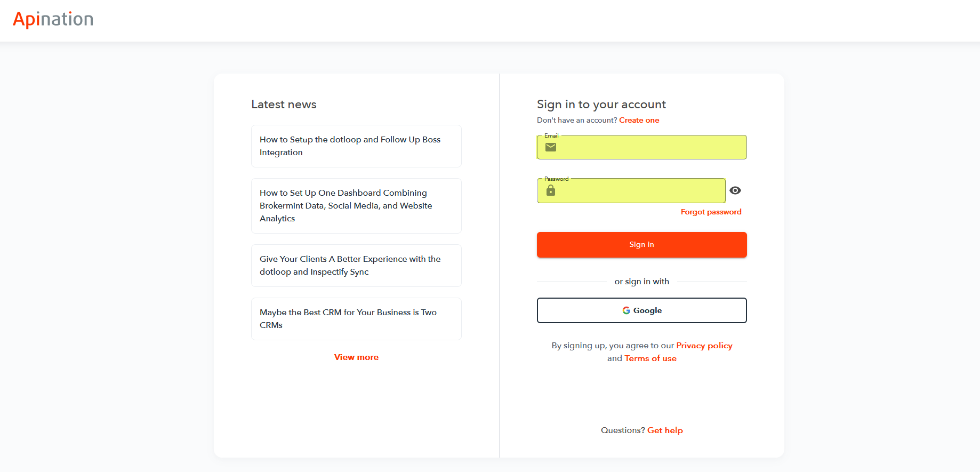Image resolution: width=980 pixels, height=472 pixels.
Task: Open Brokermint dashboard news article
Action: tap(356, 206)
